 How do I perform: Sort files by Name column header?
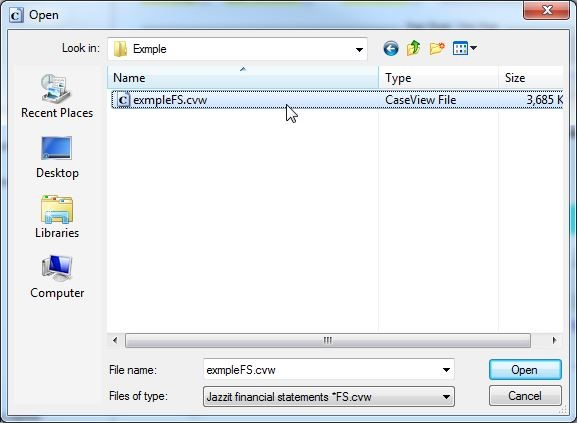tap(243, 78)
